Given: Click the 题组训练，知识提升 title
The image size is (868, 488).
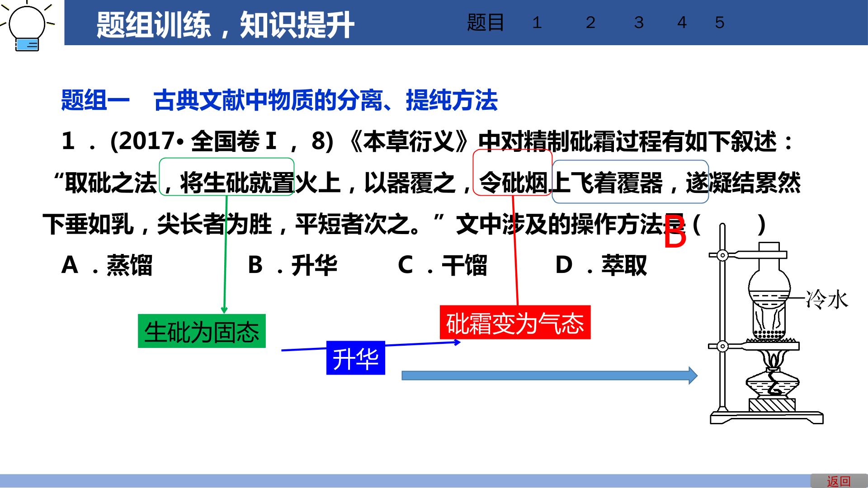Looking at the screenshot, I should click(225, 24).
